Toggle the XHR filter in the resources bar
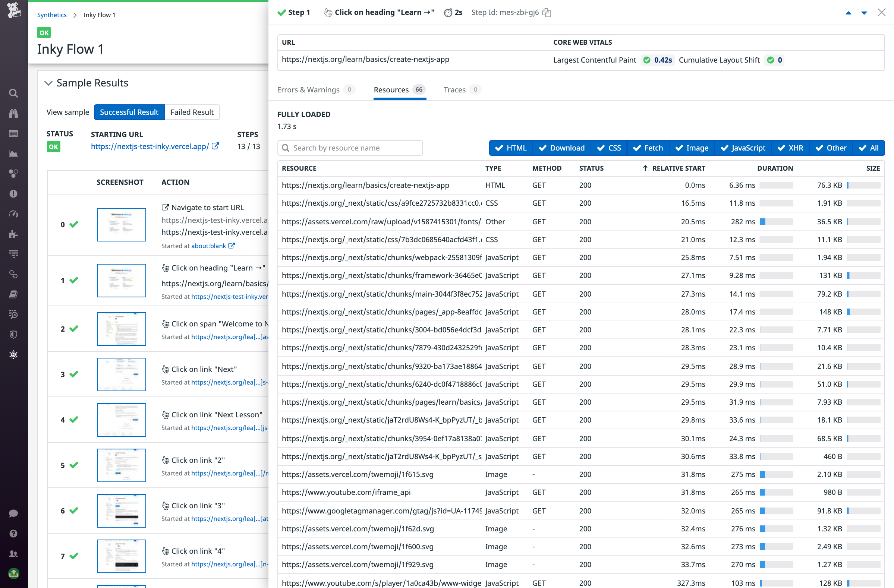Image resolution: width=894 pixels, height=588 pixels. (x=790, y=148)
